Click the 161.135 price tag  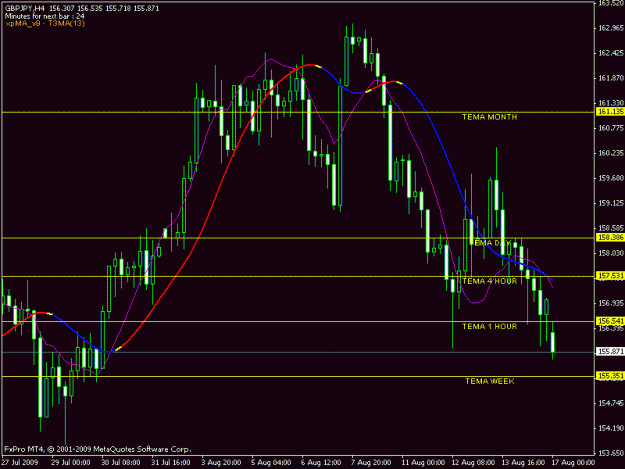point(610,112)
